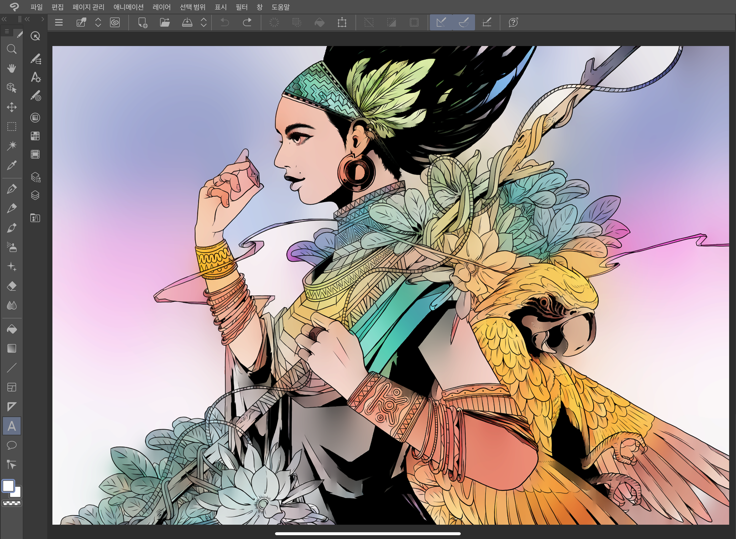
Task: Open the Tool Property palette icon
Action: pyautogui.click(x=35, y=77)
